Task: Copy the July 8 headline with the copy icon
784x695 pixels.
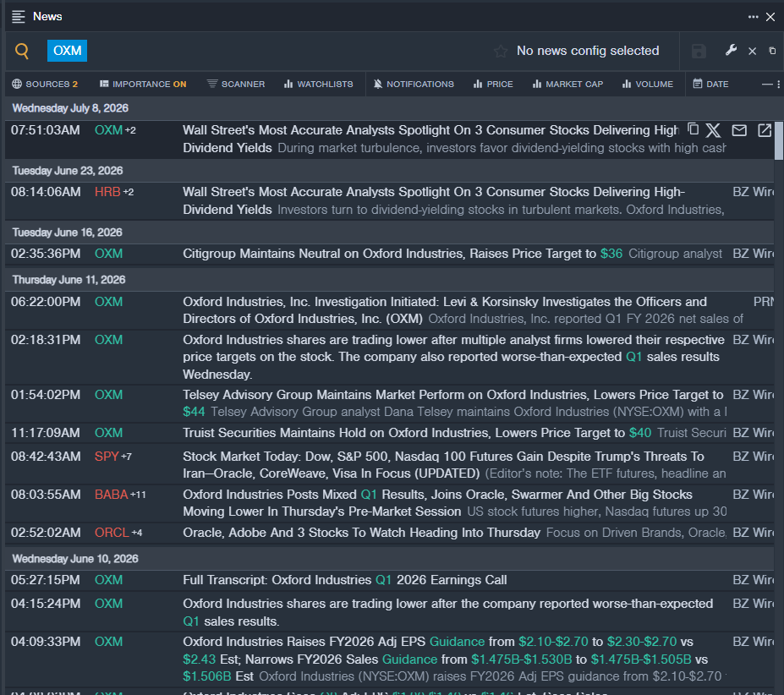Action: (x=693, y=129)
